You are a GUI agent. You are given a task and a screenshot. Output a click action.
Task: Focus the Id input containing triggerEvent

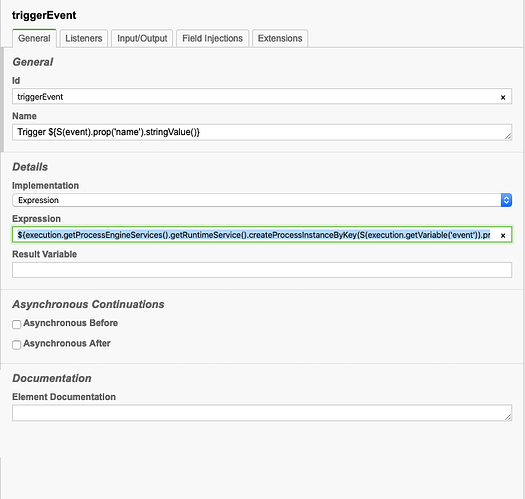[262, 96]
